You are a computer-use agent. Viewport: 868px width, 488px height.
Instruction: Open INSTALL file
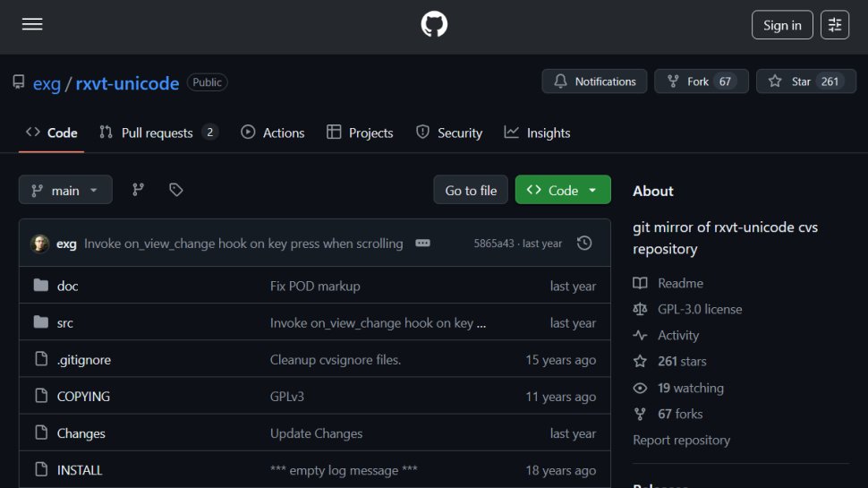80,470
